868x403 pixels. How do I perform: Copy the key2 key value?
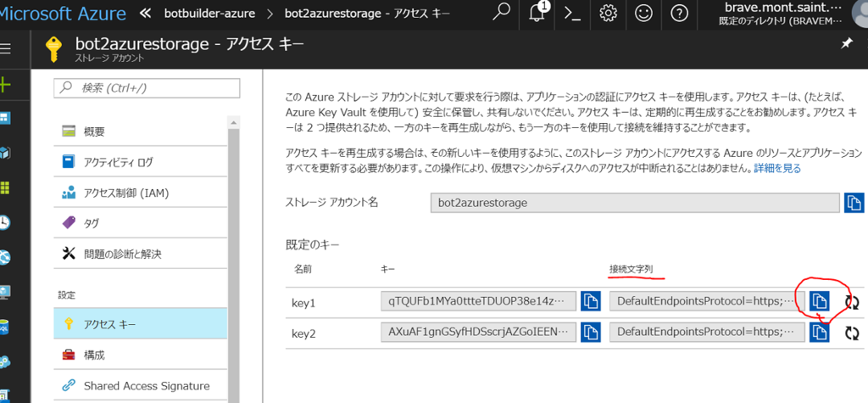[x=591, y=333]
